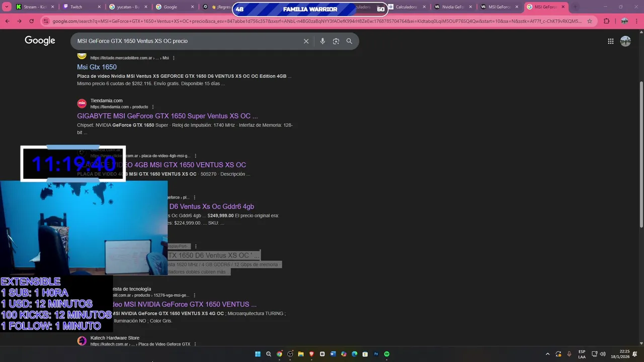Open File Explorer from taskbar
Viewport: 644px width, 362px height.
click(x=301, y=354)
